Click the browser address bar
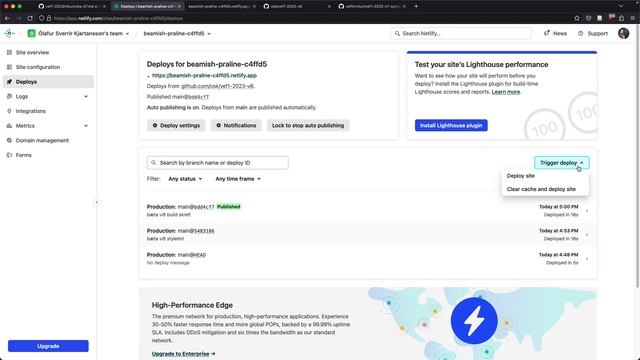The width and height of the screenshot is (640, 360). coord(304,18)
